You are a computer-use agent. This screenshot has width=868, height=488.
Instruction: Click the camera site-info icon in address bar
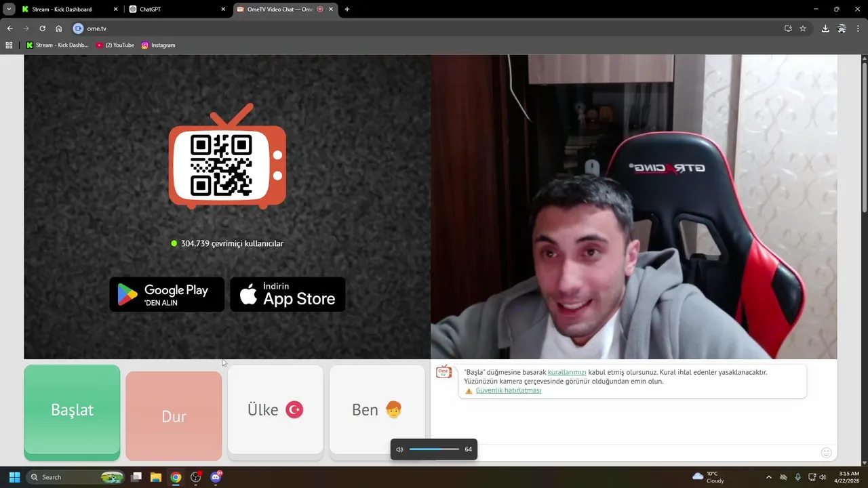(x=77, y=28)
